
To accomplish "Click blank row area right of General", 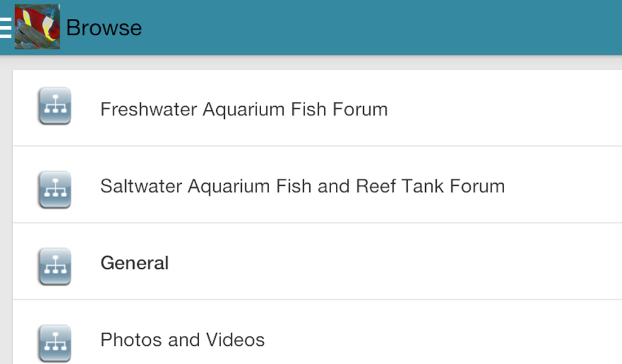I will (x=395, y=263).
